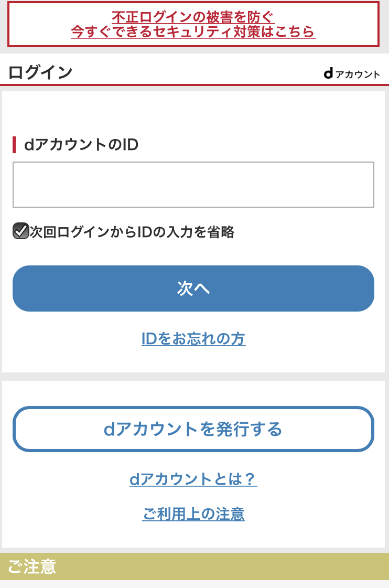Click the "dアカウントのID" field label

[x=81, y=145]
